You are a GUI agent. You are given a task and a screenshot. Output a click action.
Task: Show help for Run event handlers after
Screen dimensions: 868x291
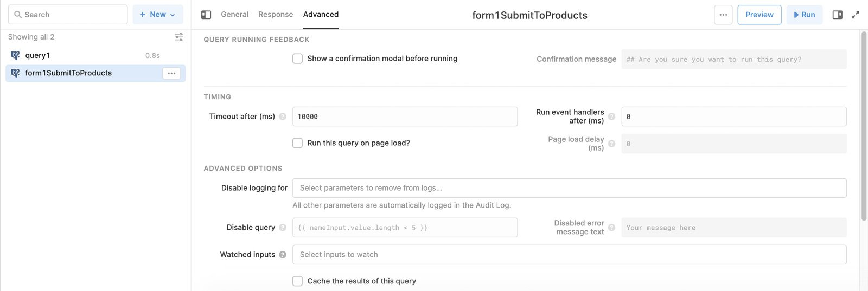(611, 117)
